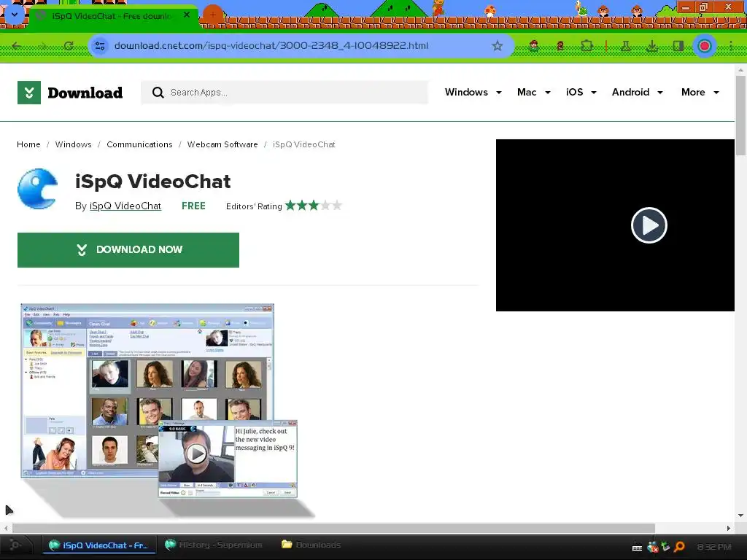Image resolution: width=747 pixels, height=560 pixels.
Task: Click the address bar URL
Action: pos(271,46)
